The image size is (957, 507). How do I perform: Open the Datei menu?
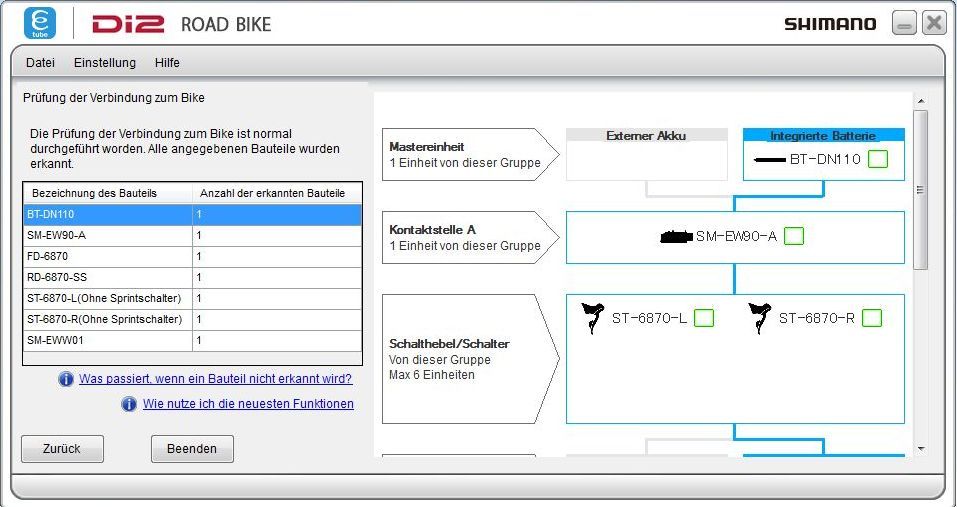(x=40, y=63)
